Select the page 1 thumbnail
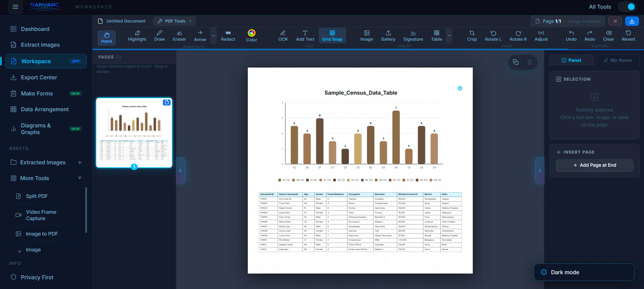 [x=134, y=133]
